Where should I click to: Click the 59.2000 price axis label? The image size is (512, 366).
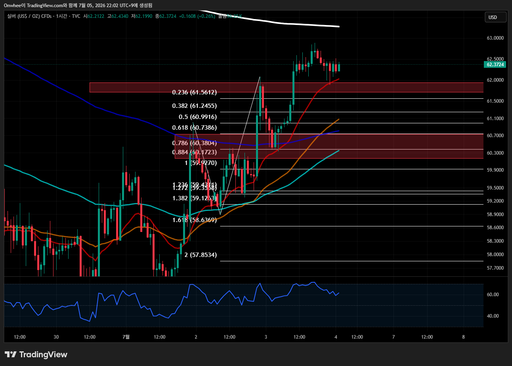tap(495, 201)
